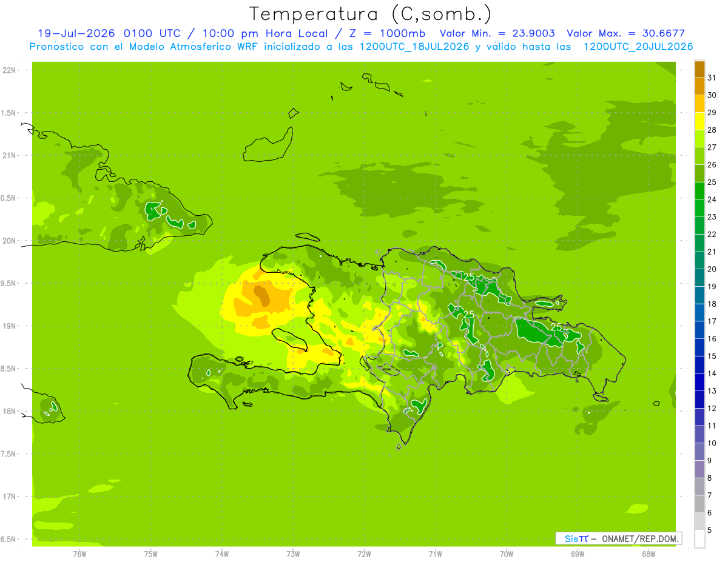
Task: Pick the gray legend swatch between 6 and 7
Action: (699, 504)
